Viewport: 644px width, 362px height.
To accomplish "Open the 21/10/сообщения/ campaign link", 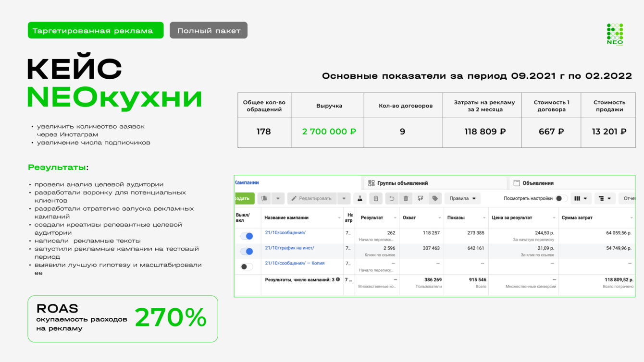I will 285,233.
